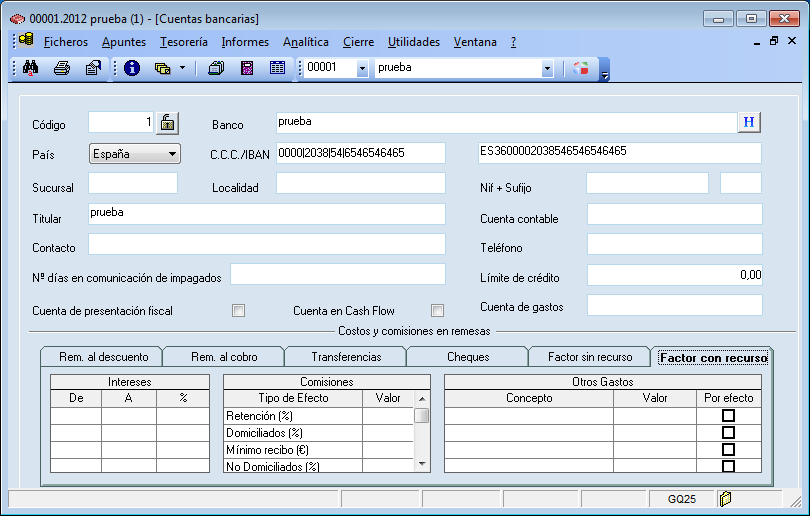Screen dimensions: 810x516
Task: Click the padlock icon next to Código
Action: click(x=169, y=123)
